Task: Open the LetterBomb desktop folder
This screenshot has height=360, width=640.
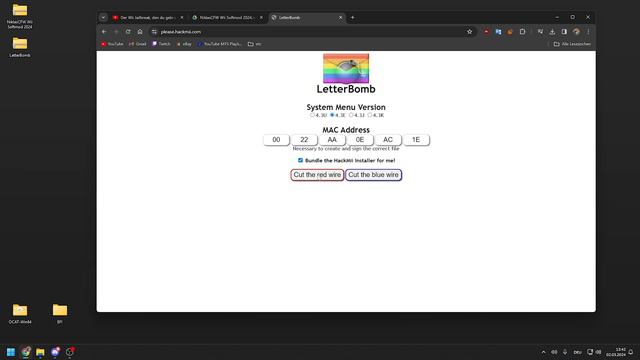Action: pyautogui.click(x=20, y=47)
